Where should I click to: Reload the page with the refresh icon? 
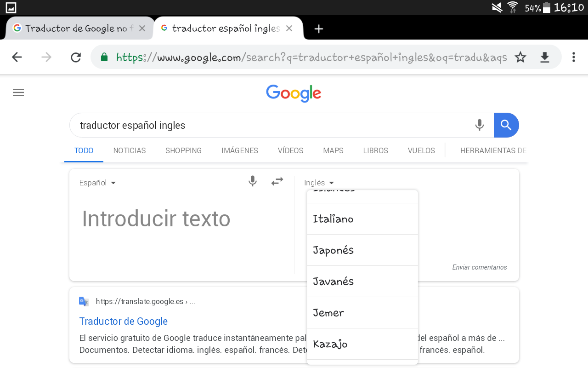(76, 57)
